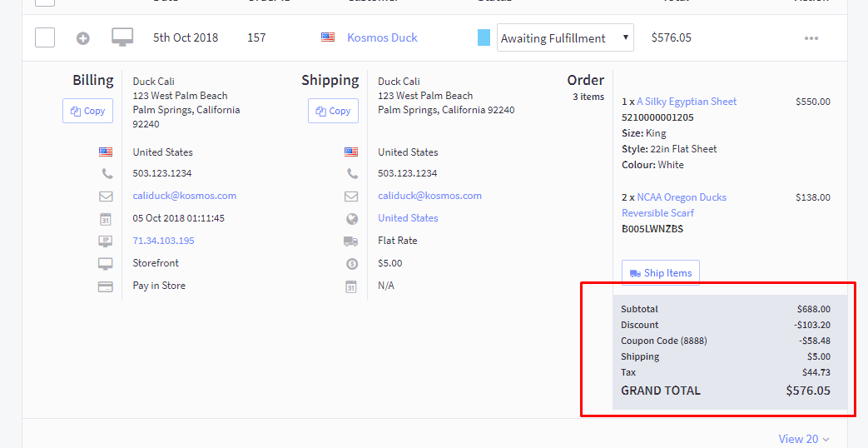Select the order row total $576.05
868x448 pixels.
click(672, 37)
